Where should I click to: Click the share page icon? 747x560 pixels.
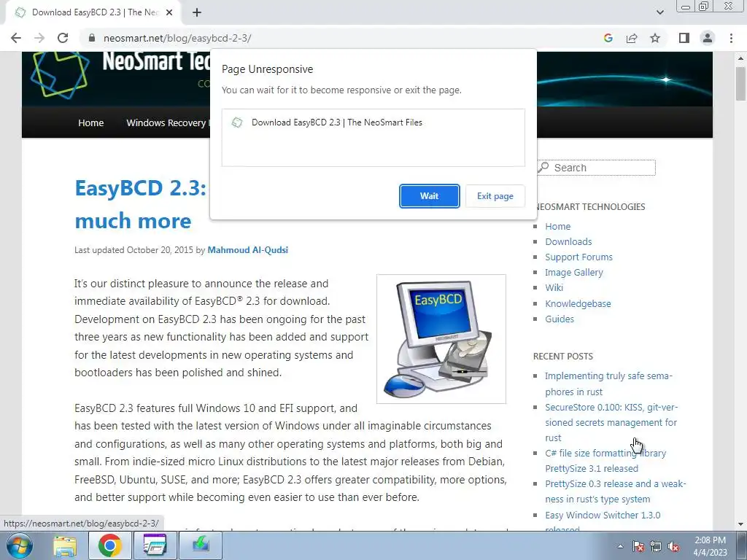point(632,38)
